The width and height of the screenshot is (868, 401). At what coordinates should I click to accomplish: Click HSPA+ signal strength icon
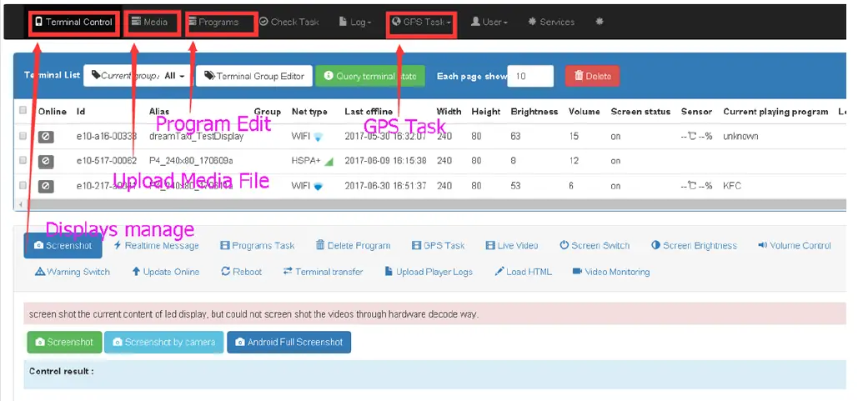[329, 162]
